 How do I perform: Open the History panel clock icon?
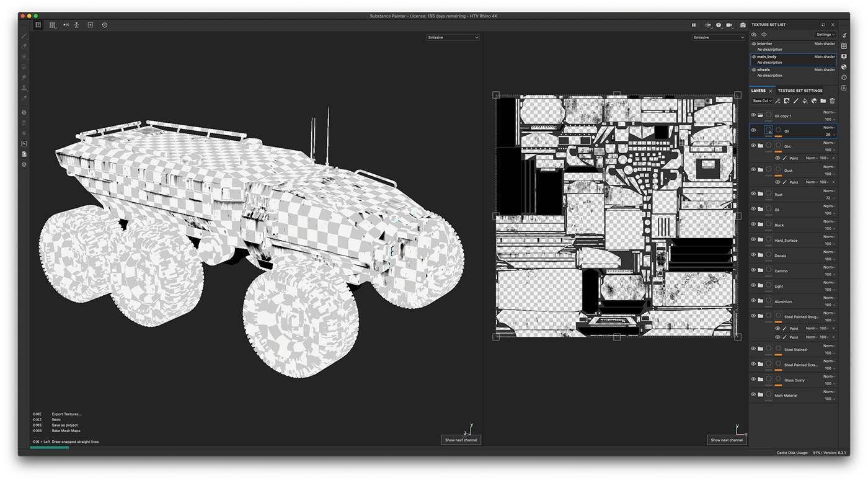coord(844,78)
